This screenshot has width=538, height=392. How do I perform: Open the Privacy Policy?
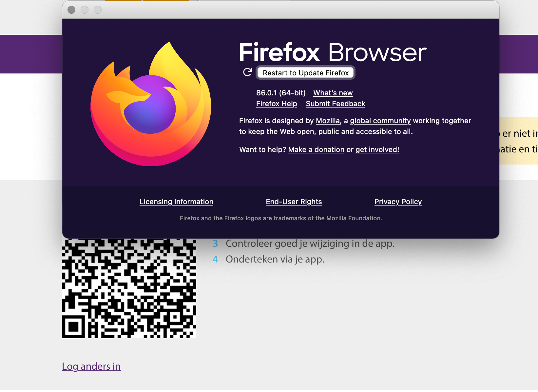tap(398, 202)
